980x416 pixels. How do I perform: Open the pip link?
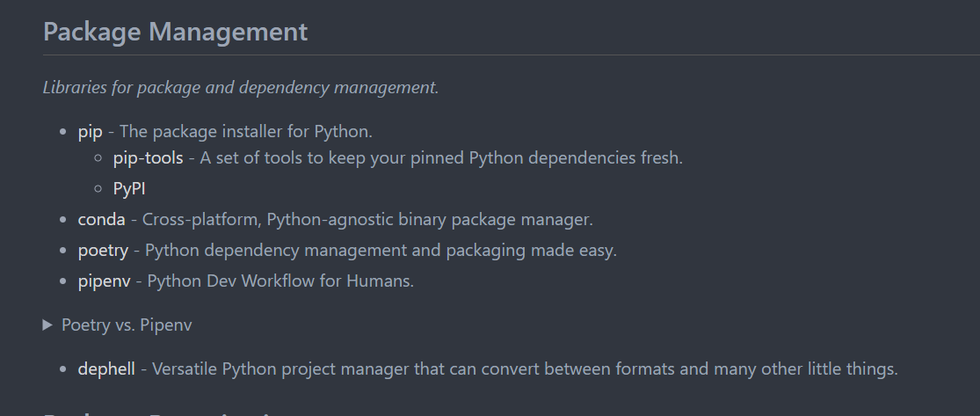click(90, 132)
